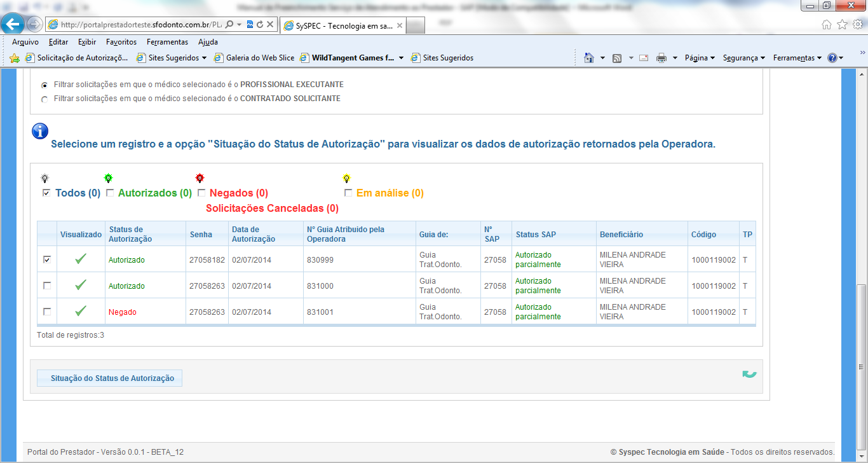Go back with the browser back arrow
Viewport: 868px width, 463px height.
point(13,25)
